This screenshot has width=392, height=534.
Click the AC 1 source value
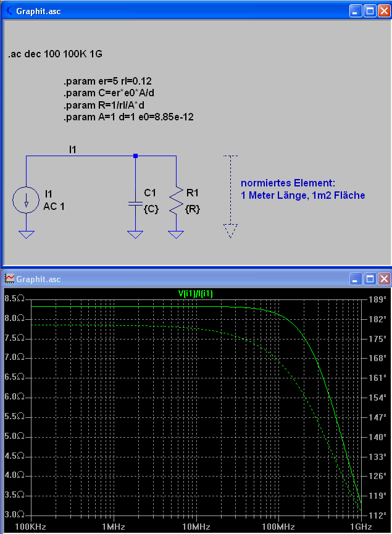(x=54, y=206)
